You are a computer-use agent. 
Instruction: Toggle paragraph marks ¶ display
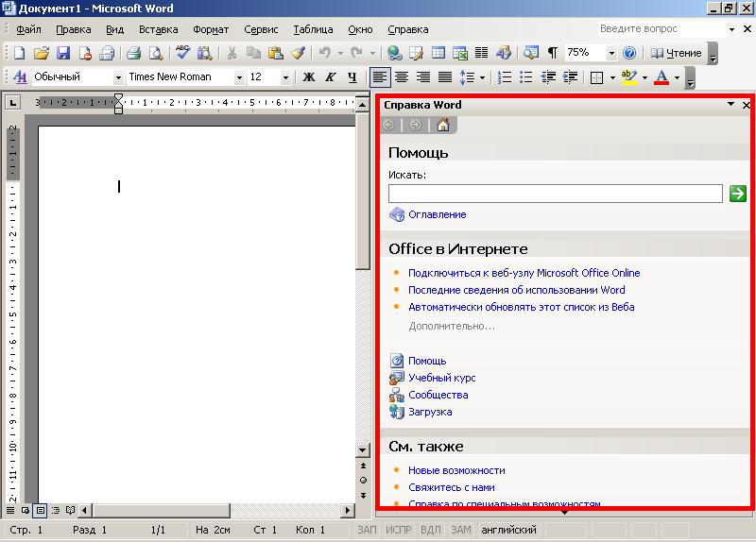553,53
